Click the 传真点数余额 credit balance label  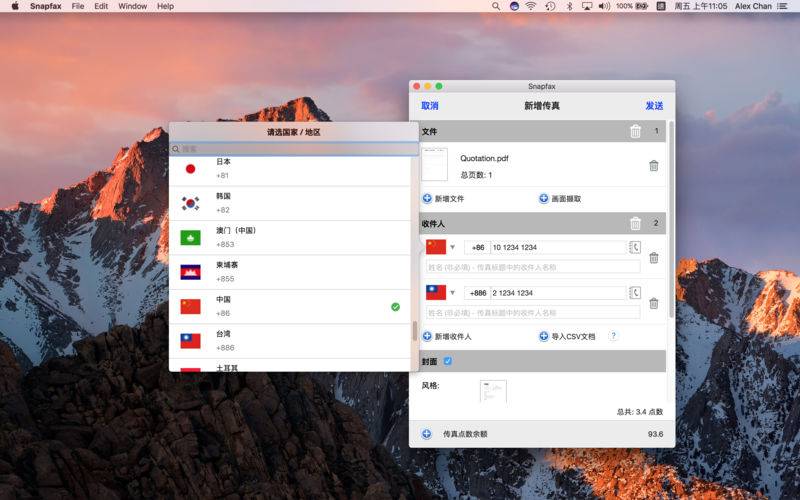point(465,434)
